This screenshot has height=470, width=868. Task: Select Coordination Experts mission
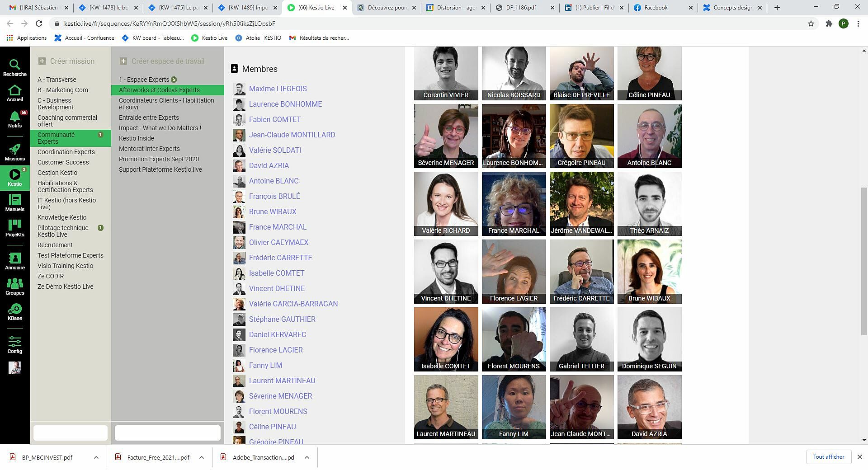pyautogui.click(x=66, y=152)
